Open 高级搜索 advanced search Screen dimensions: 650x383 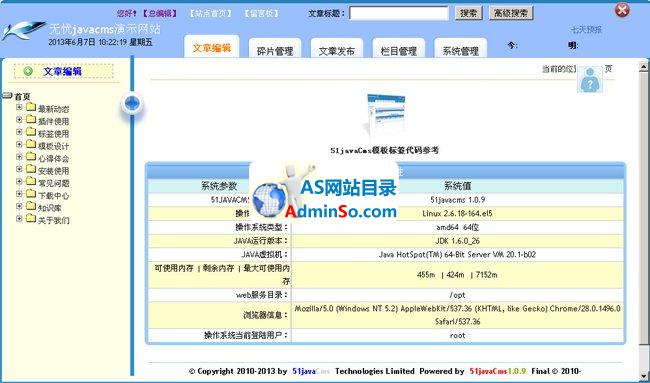(511, 13)
